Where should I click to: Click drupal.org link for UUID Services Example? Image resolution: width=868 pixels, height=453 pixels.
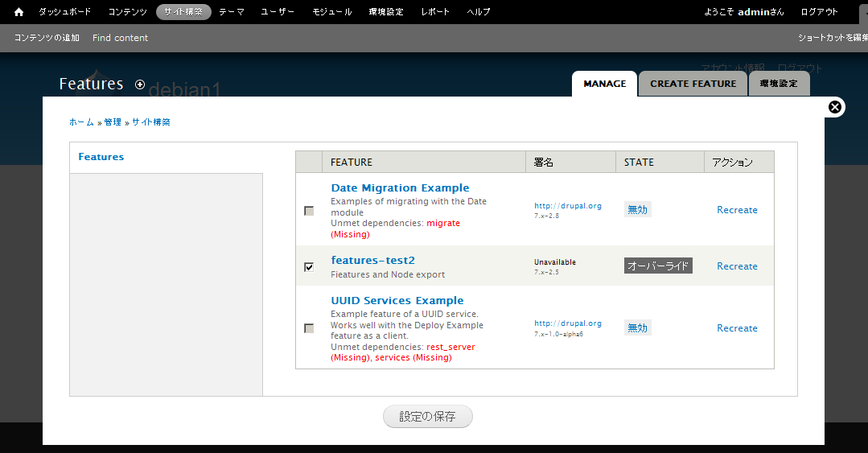567,323
